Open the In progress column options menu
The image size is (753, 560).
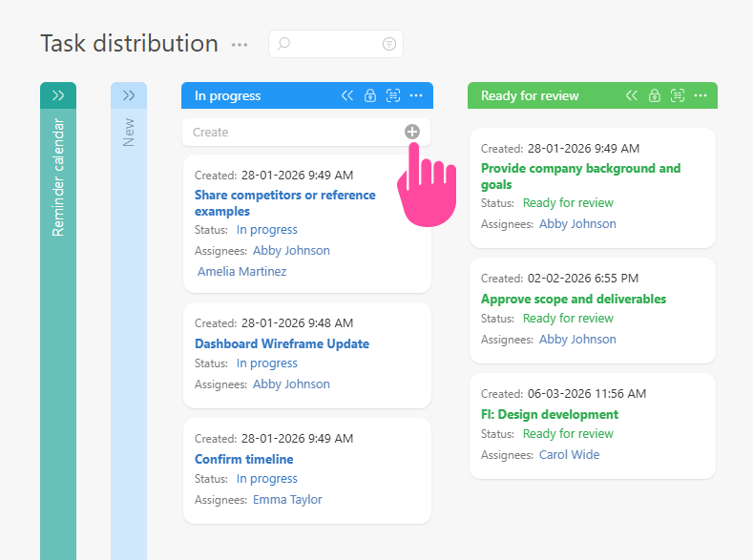(x=416, y=95)
